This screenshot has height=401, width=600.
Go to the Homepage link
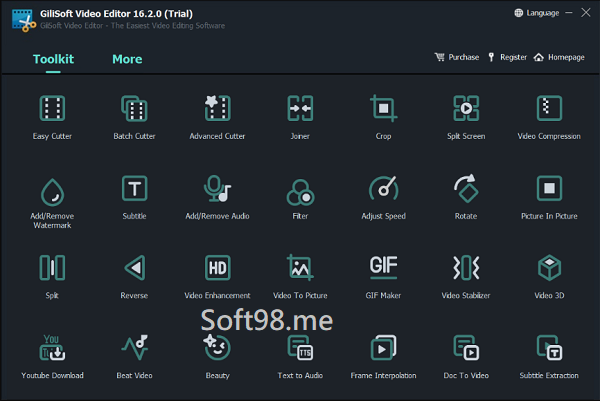559,57
